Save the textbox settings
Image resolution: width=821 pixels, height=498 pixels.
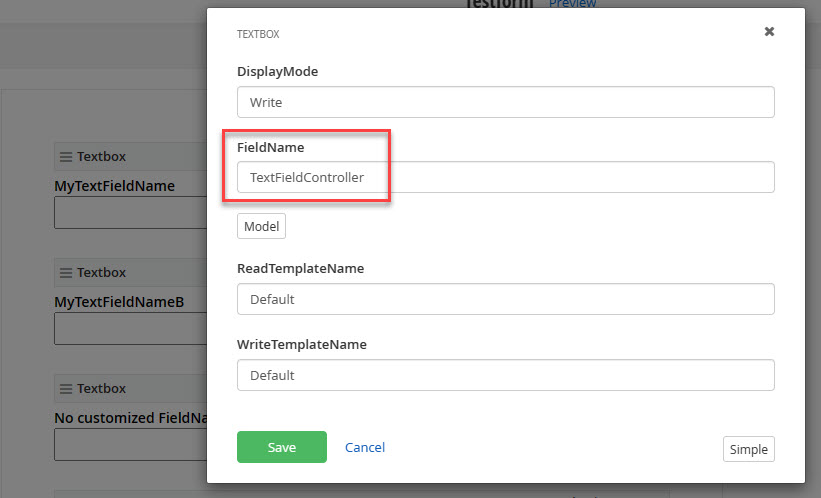(282, 447)
